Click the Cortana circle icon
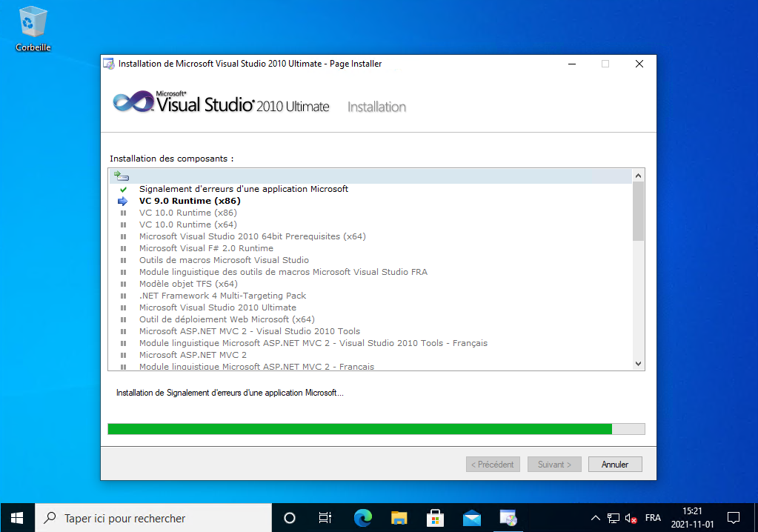This screenshot has width=758, height=532. click(290, 518)
